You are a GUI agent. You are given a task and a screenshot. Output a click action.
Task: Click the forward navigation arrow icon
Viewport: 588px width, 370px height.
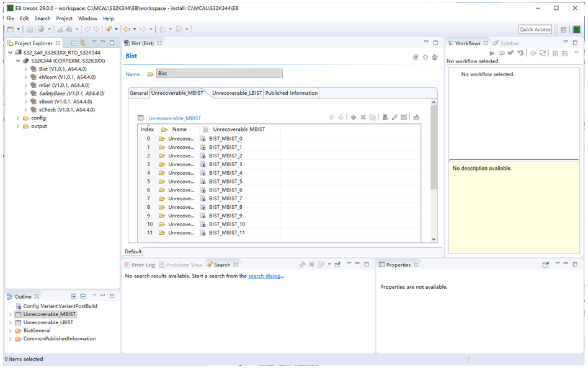pyautogui.click(x=143, y=29)
